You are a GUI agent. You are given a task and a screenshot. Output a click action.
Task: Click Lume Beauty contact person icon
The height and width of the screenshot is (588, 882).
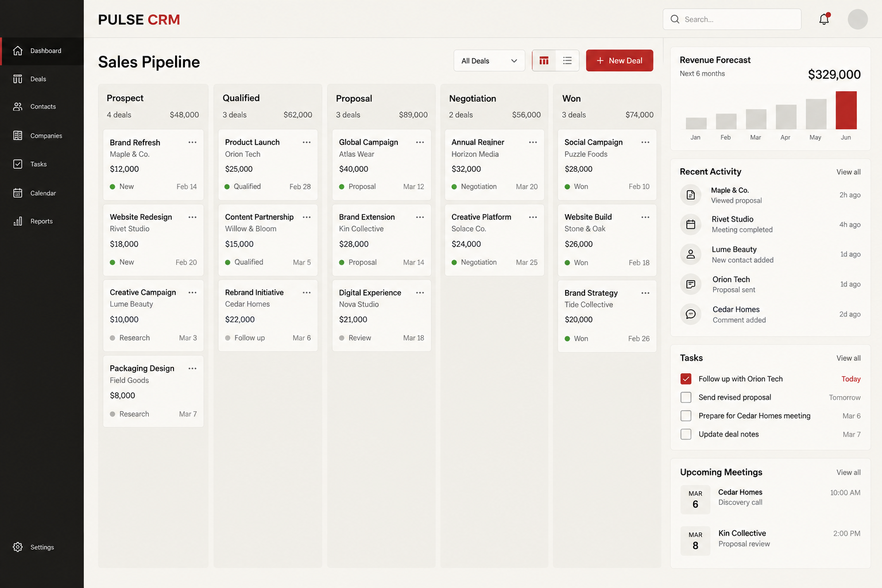point(691,254)
